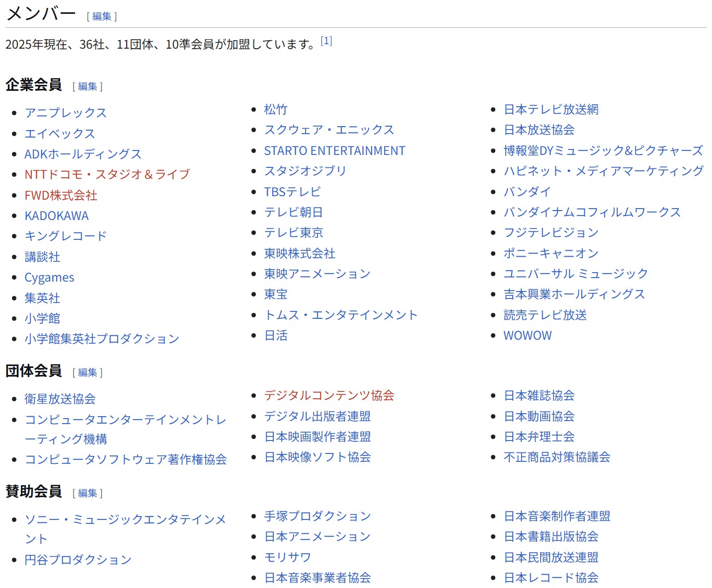Go to the Cygames article
712x588 pixels.
(49, 278)
